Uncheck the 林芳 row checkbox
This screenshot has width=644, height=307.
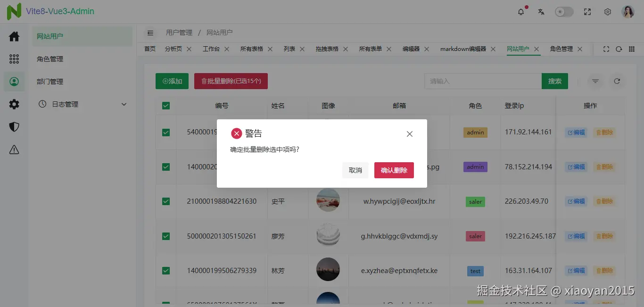point(166,271)
